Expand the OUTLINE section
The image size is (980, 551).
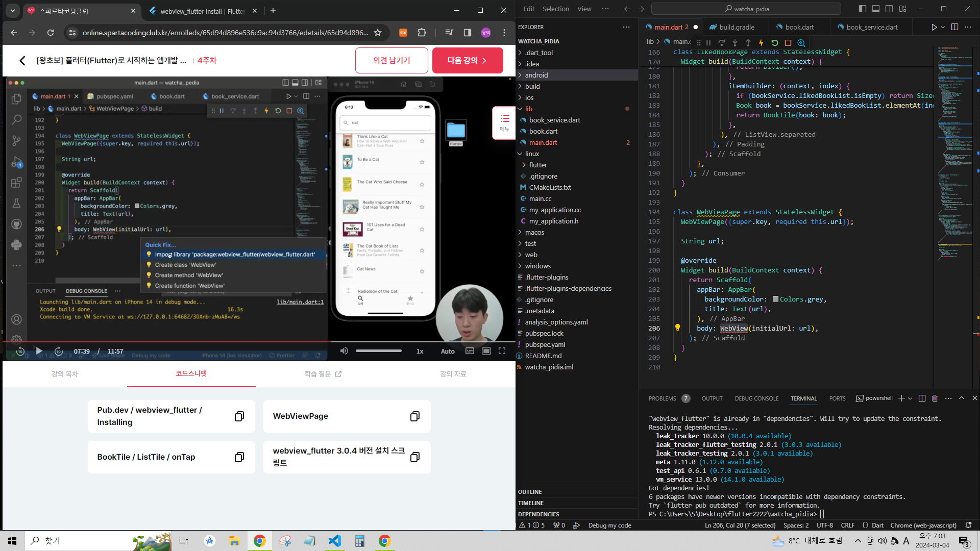point(577,492)
